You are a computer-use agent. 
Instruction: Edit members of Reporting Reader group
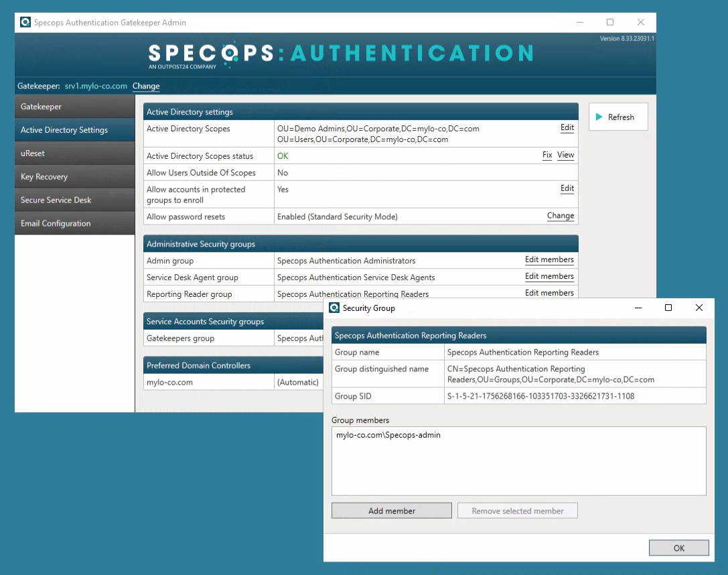[549, 293]
